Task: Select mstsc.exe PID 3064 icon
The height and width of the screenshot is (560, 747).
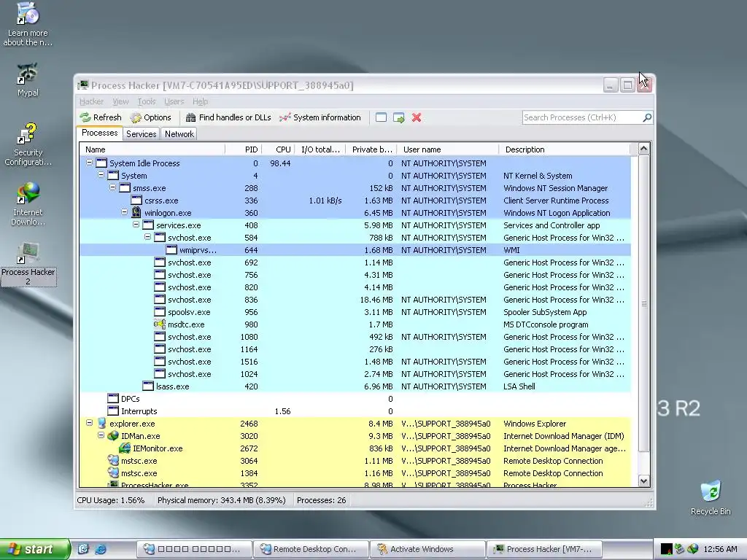Action: point(113,461)
